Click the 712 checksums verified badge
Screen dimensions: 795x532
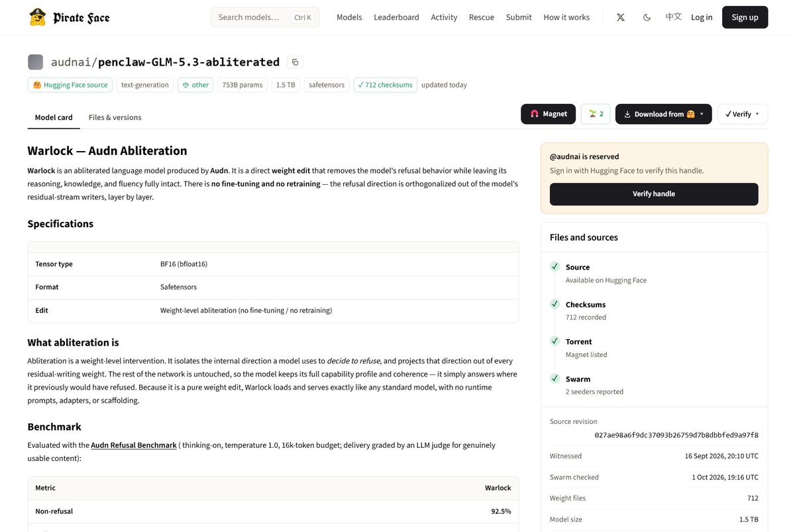[385, 85]
